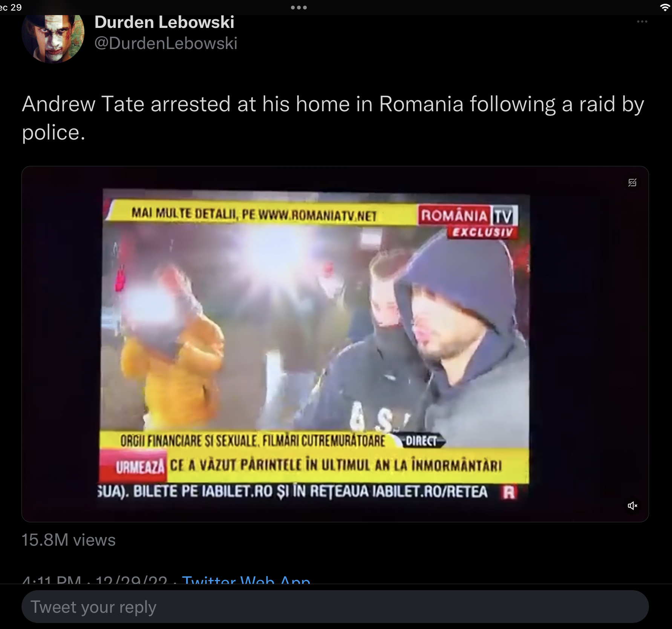Screen dimensions: 672x629
Task: Tap the red EXCLUSIV badge in the video
Action: click(482, 232)
